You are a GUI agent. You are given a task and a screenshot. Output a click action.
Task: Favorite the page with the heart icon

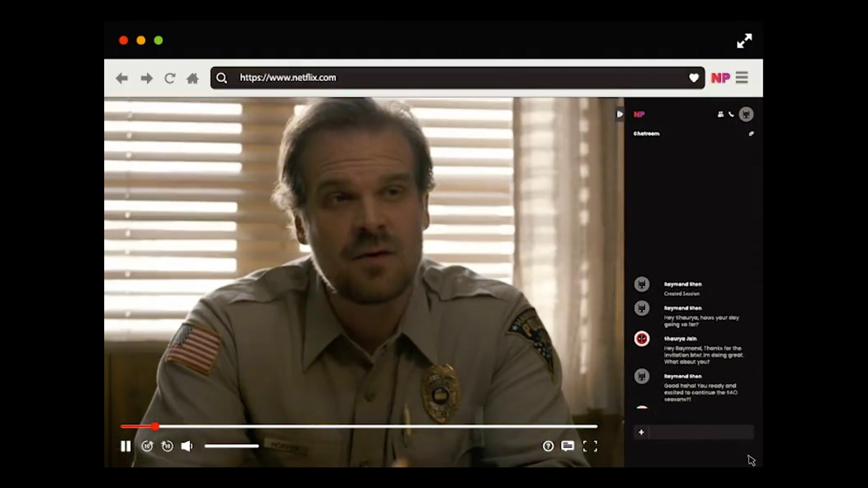click(693, 78)
